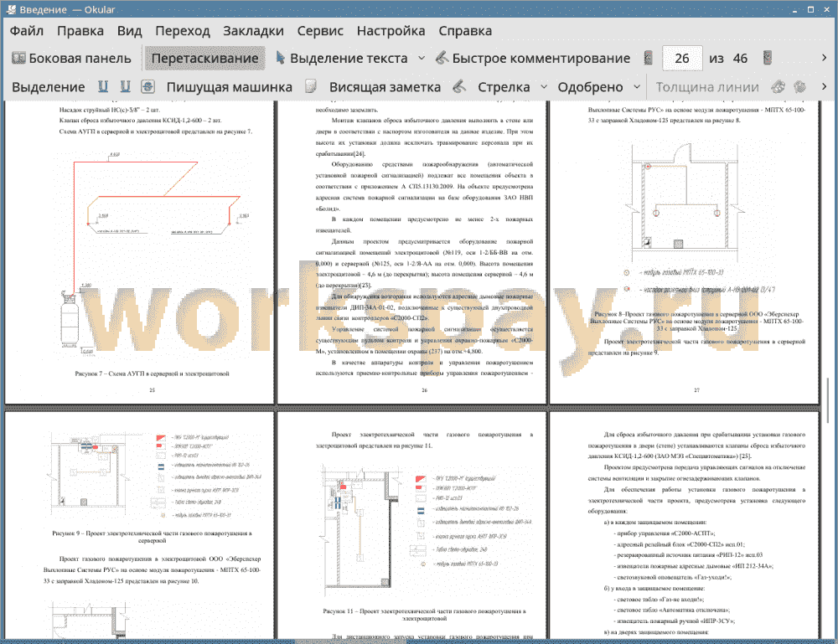Select the first underline annotation icon
The image size is (838, 644).
point(103,86)
